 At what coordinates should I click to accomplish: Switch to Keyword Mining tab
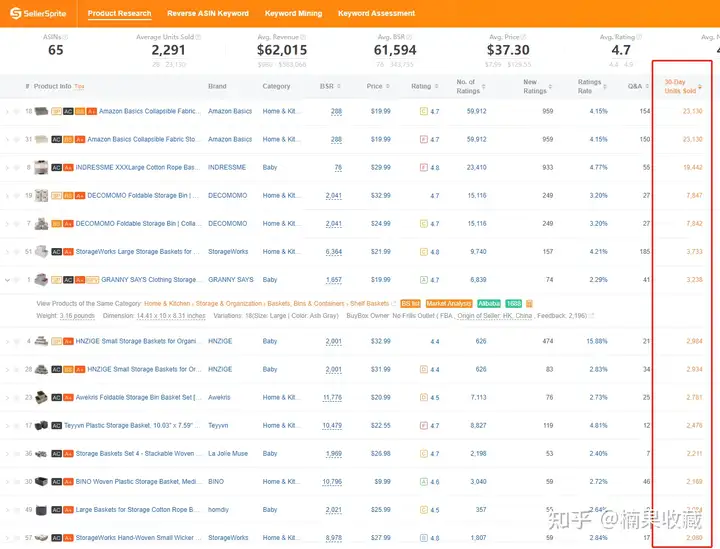(293, 13)
